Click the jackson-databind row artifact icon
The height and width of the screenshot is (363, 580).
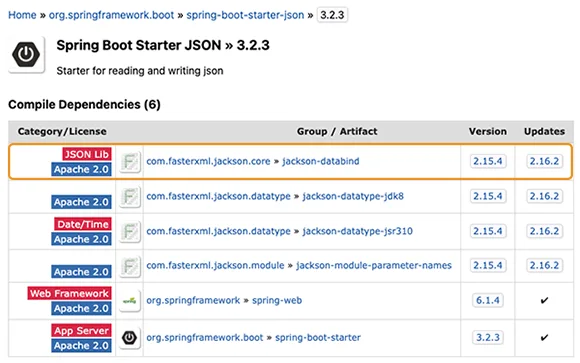130,162
